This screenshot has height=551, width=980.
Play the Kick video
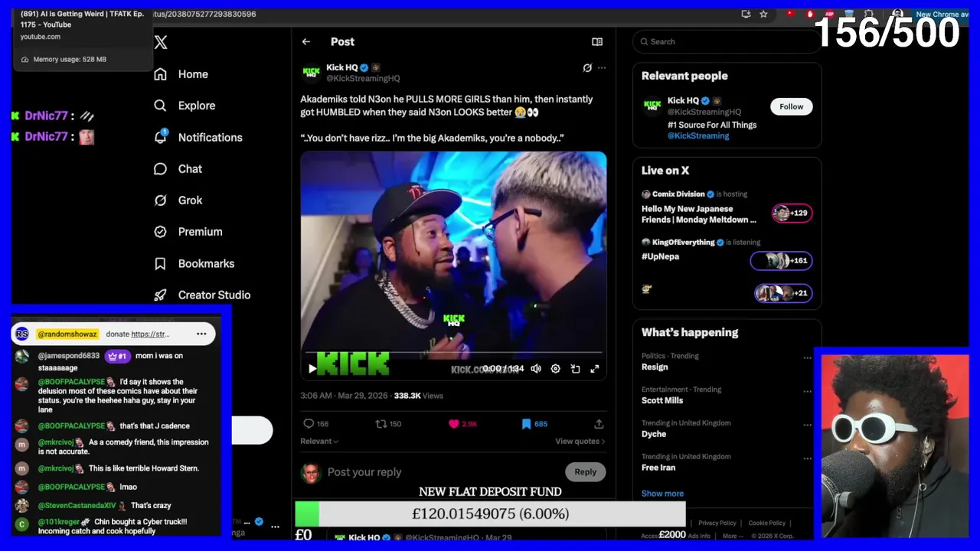click(312, 369)
